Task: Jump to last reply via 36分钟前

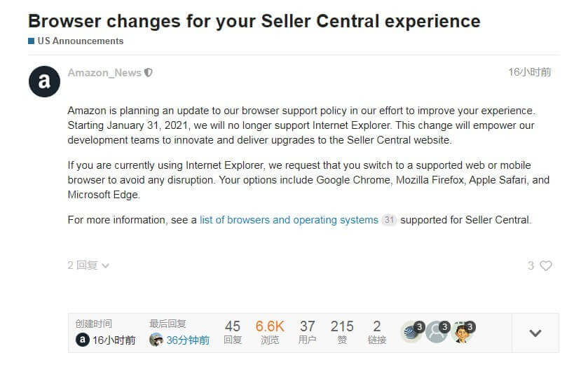Action: (188, 340)
